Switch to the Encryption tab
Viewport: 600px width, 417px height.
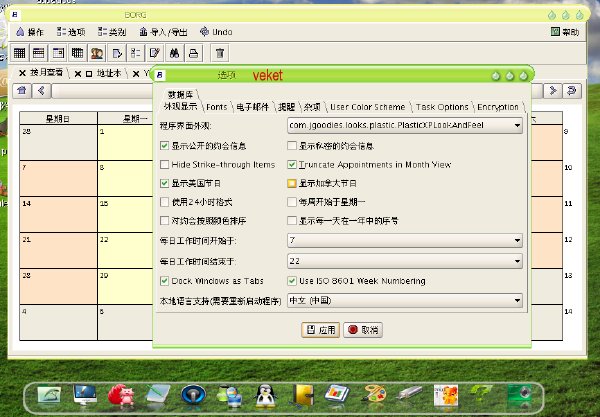point(498,107)
